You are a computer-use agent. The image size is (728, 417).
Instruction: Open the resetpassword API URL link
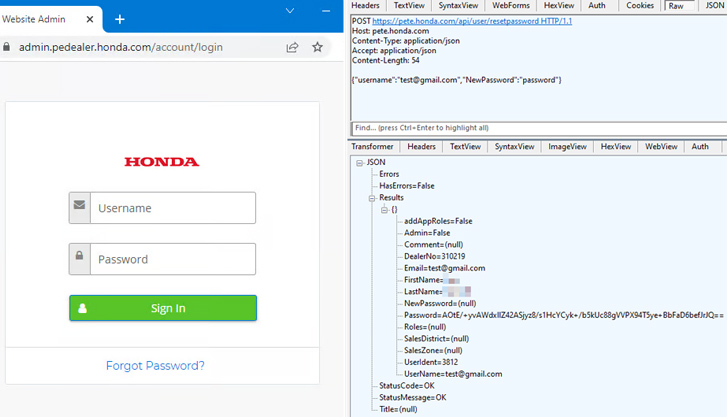pyautogui.click(x=472, y=21)
